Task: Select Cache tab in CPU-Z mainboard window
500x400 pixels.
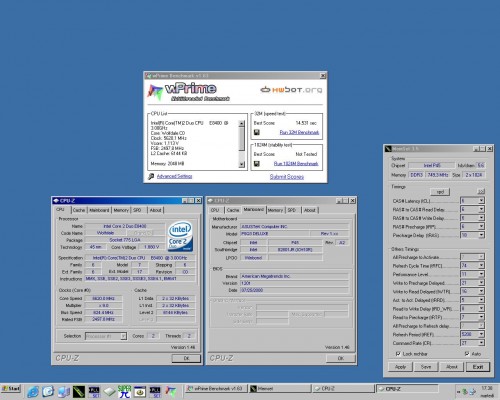Action: click(233, 210)
